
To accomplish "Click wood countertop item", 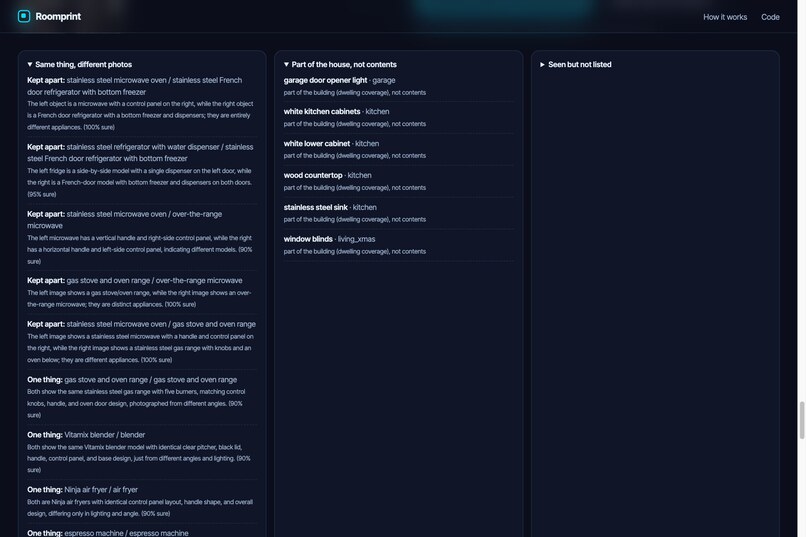I will click(398, 181).
